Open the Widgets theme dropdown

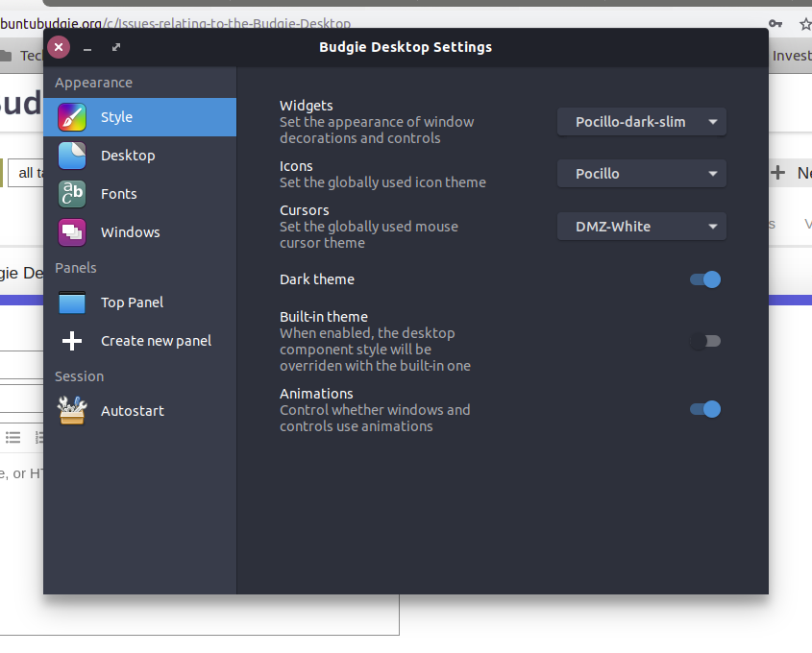(641, 122)
